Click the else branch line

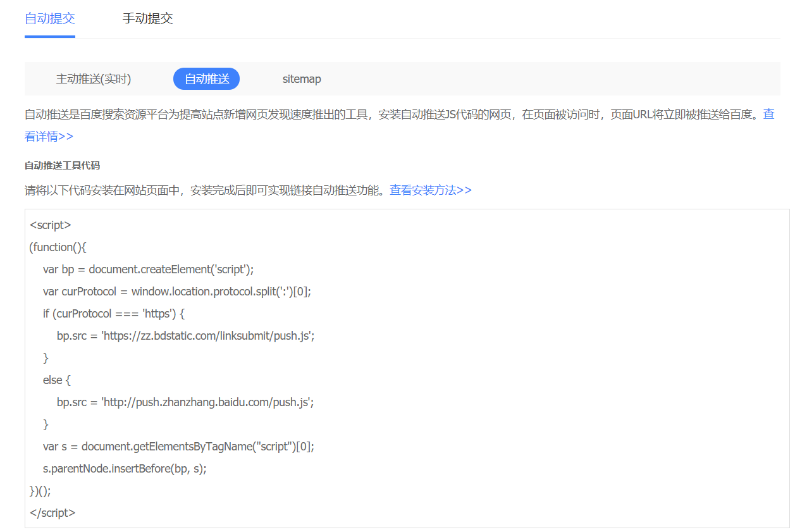[x=57, y=380]
